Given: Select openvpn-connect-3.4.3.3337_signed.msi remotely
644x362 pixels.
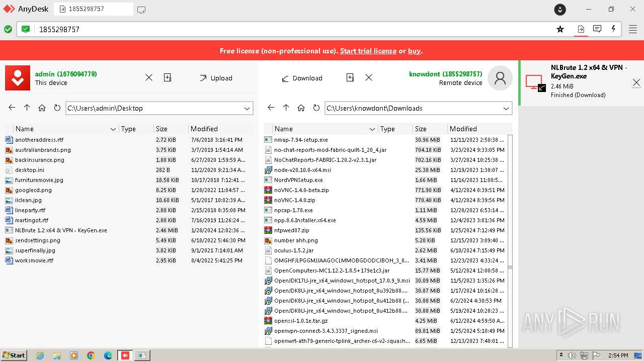Looking at the screenshot, I should 326,331.
